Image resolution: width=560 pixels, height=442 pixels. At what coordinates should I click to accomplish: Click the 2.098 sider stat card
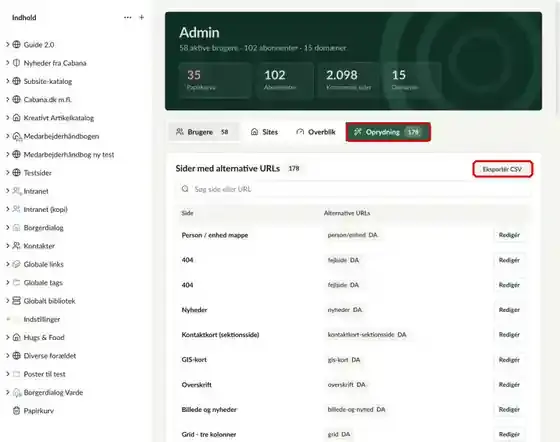coord(349,80)
